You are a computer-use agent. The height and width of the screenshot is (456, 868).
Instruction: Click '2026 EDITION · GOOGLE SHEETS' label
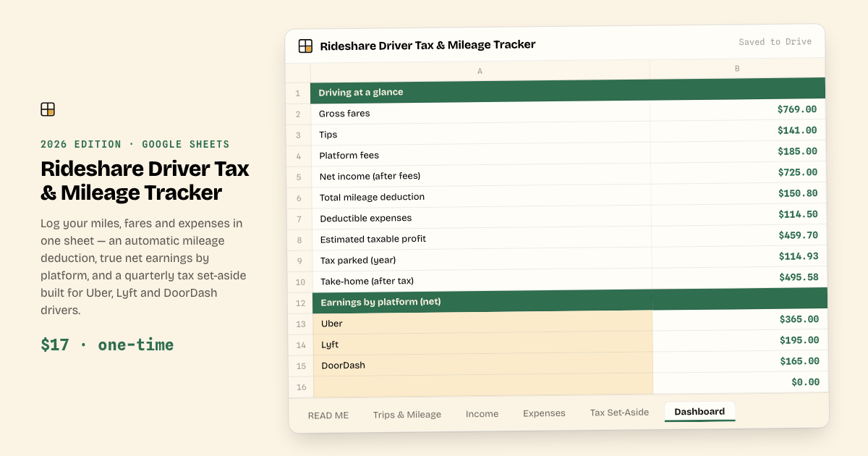click(x=135, y=144)
